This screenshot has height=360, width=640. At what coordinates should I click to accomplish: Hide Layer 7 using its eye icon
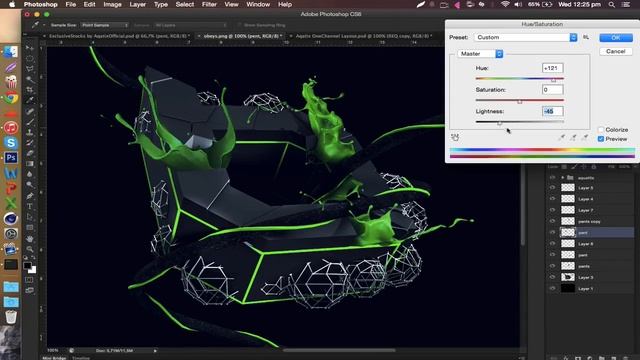[x=552, y=210]
